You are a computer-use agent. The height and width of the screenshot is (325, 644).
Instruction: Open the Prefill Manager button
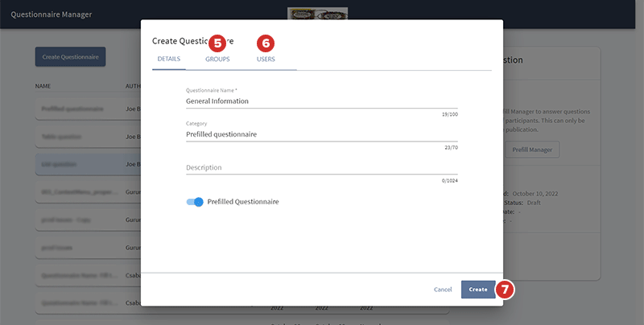point(532,149)
